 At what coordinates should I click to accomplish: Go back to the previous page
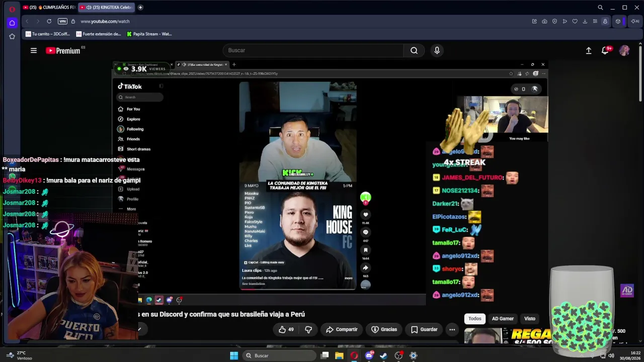pyautogui.click(x=27, y=21)
